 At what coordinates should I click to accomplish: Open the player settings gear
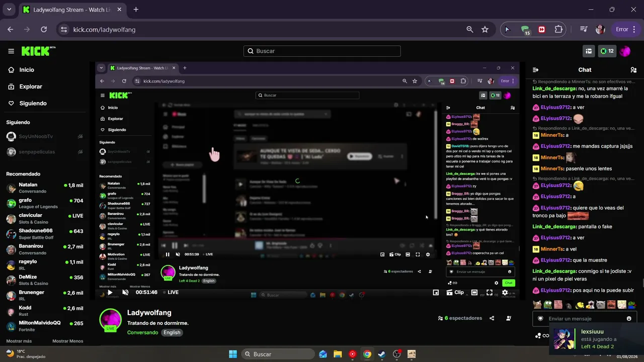pos(505,292)
